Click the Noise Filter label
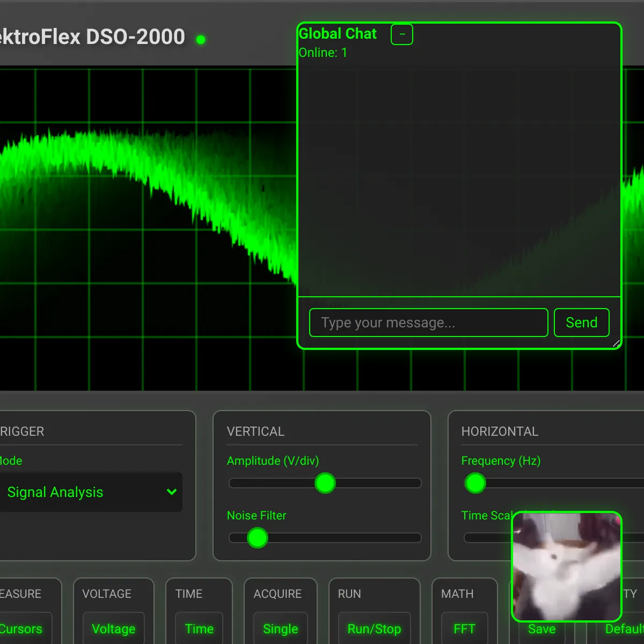 [257, 515]
